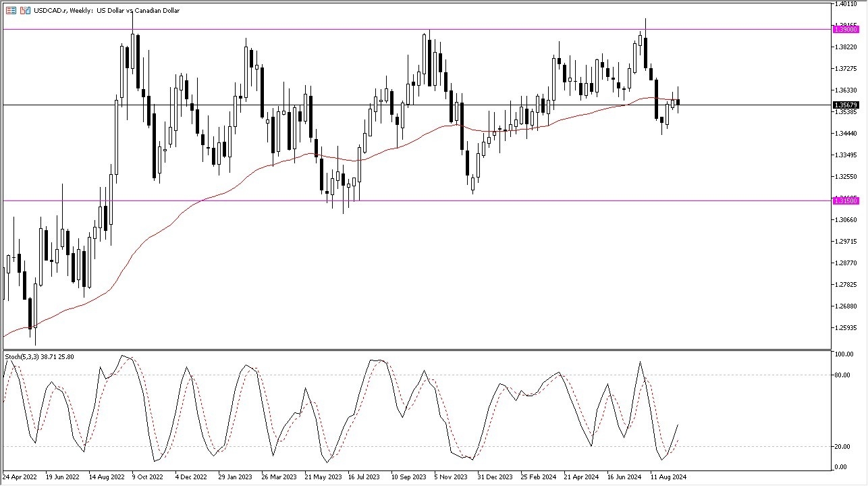Click the stochastic 20.00 level value
868x486 pixels.
843,446
